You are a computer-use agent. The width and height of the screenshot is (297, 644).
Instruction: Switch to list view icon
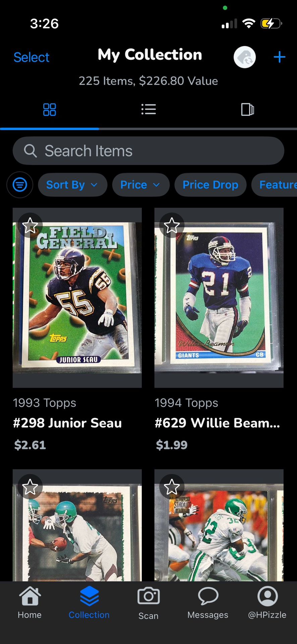point(148,109)
